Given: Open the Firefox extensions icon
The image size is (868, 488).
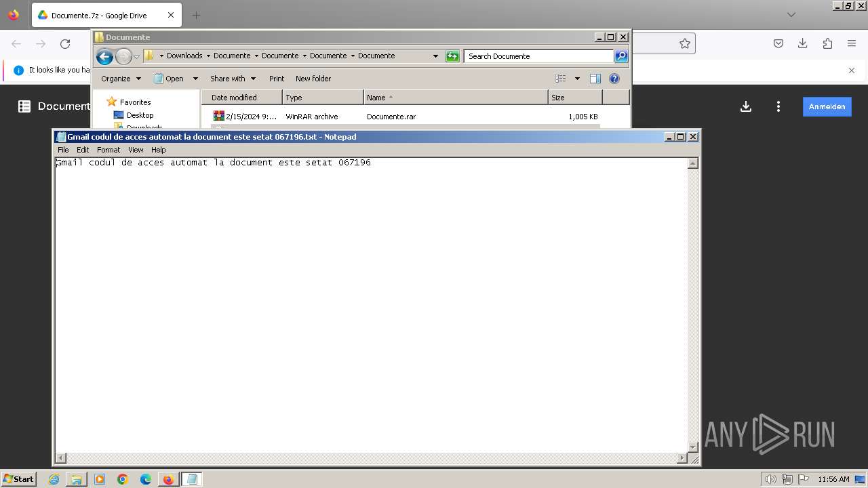Looking at the screenshot, I should click(827, 43).
